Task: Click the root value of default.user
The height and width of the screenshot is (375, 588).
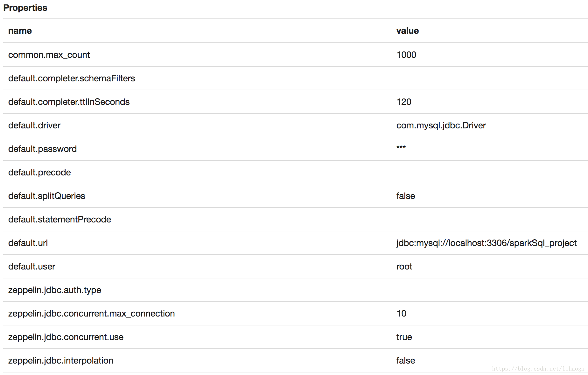Action: tap(404, 267)
